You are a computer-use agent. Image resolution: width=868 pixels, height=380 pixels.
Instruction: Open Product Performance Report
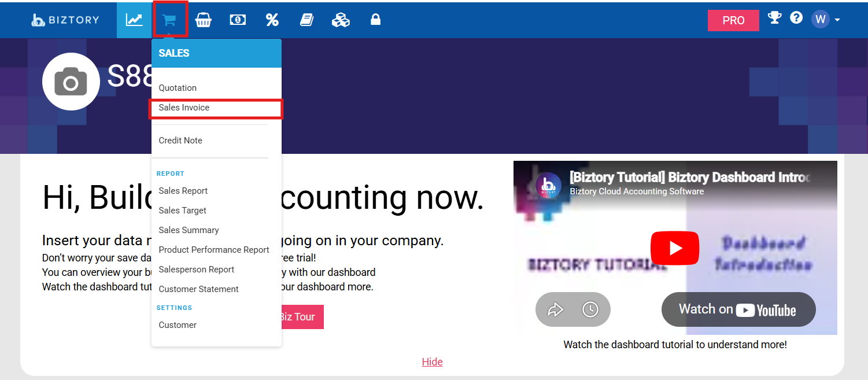[x=214, y=250]
